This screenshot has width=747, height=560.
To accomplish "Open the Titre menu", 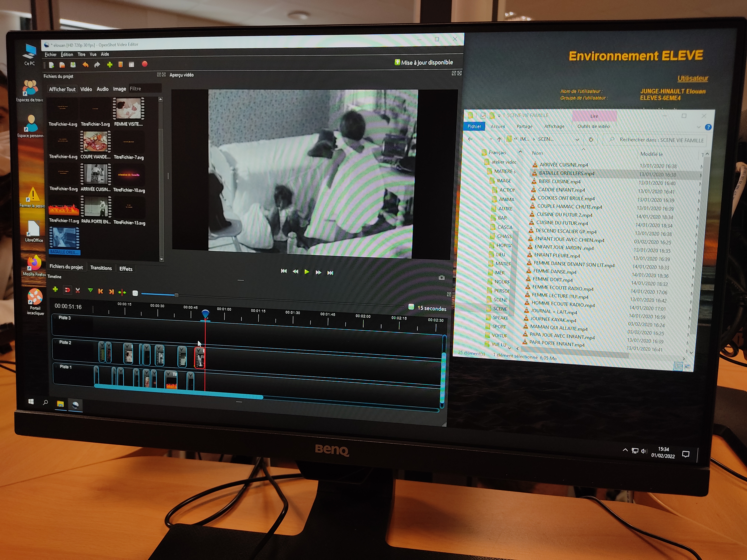I will point(81,54).
